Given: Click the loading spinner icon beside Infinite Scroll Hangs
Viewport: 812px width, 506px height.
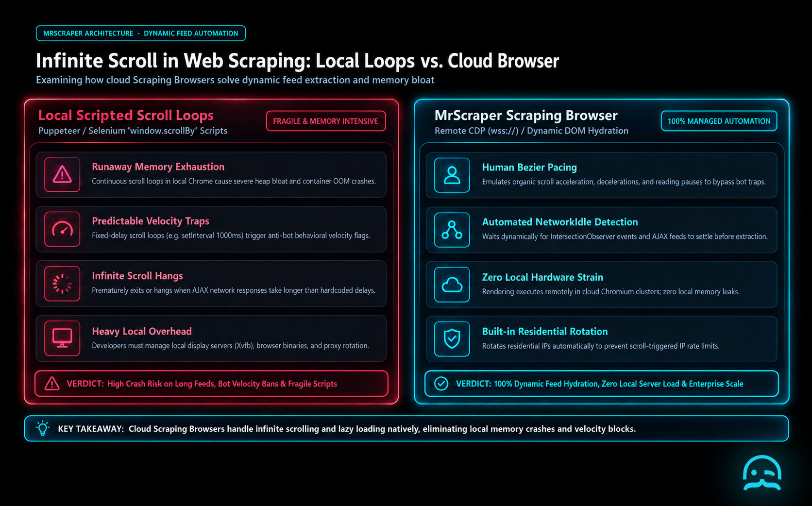Looking at the screenshot, I should click(x=62, y=284).
